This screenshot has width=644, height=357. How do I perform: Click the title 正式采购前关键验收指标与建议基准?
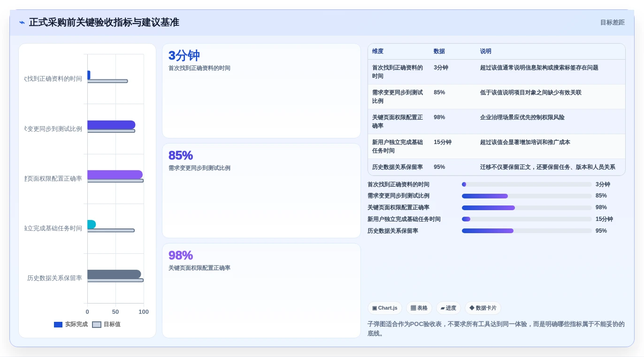point(104,23)
